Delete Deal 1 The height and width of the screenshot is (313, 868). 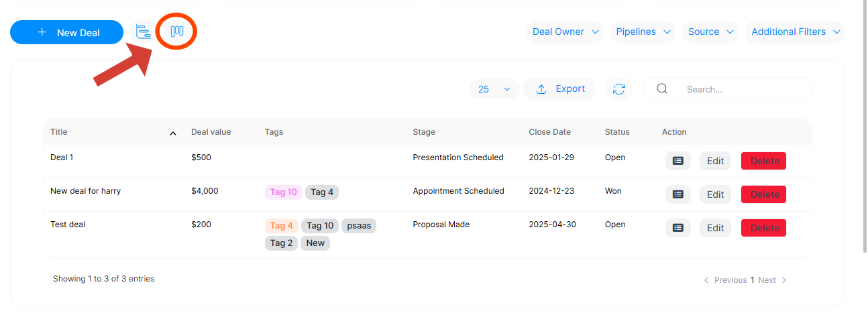763,161
